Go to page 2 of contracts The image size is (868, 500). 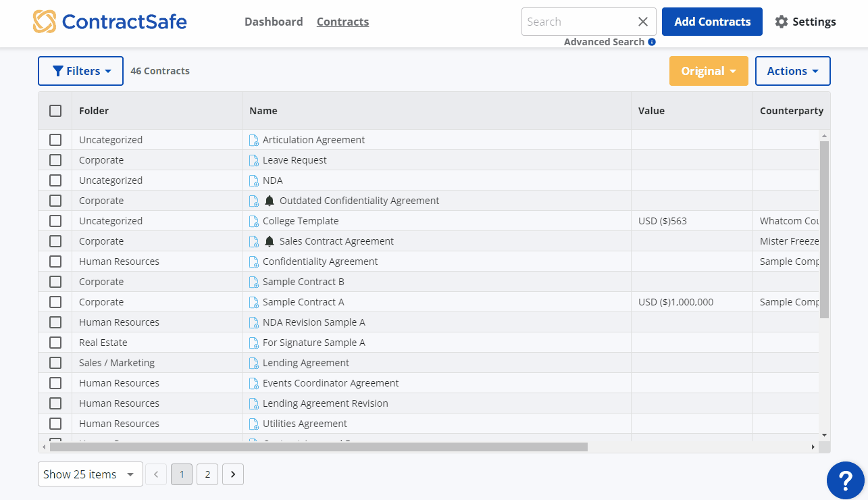coord(207,474)
